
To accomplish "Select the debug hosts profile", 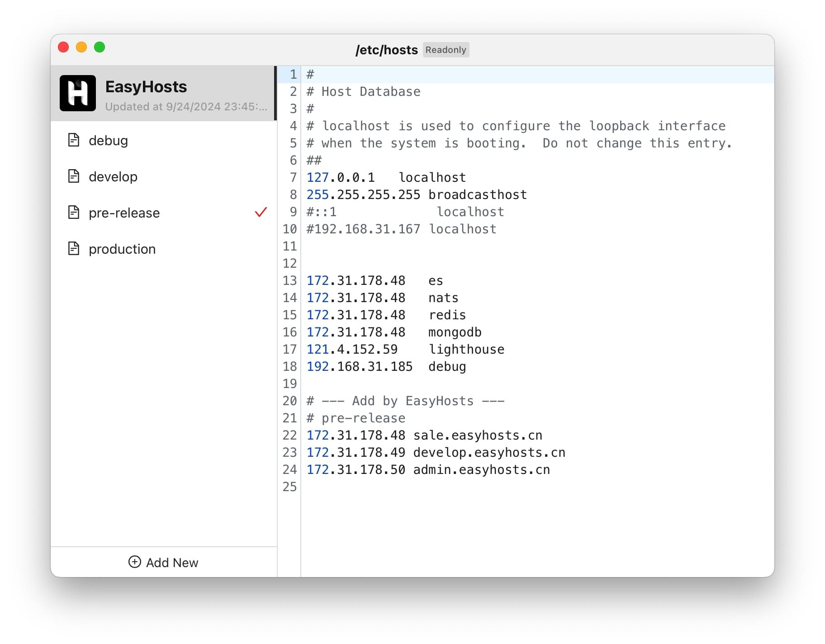I will 164,140.
